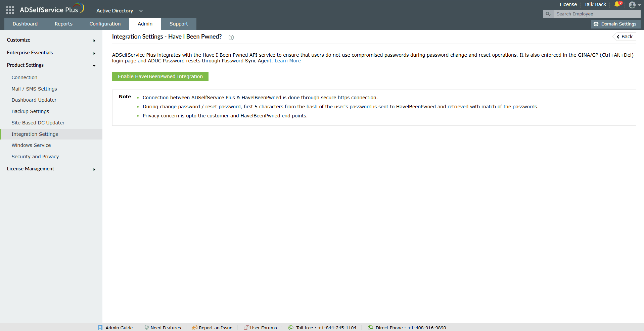644x331 pixels.
Task: Click the Domain Settings button label
Action: click(618, 24)
